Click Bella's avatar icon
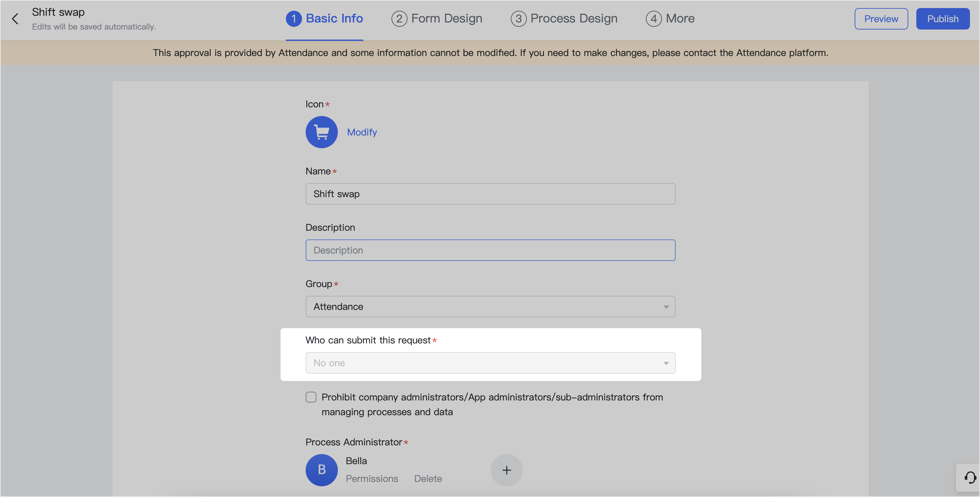The image size is (980, 497). tap(321, 470)
